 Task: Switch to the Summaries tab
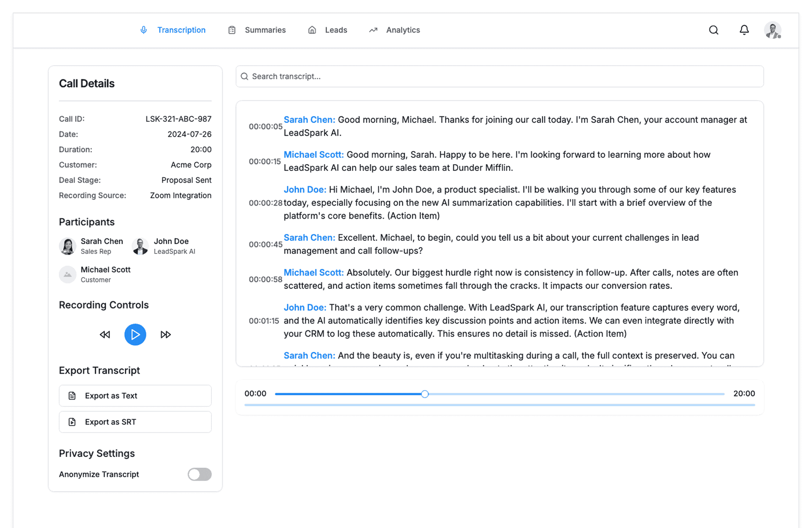coord(265,30)
